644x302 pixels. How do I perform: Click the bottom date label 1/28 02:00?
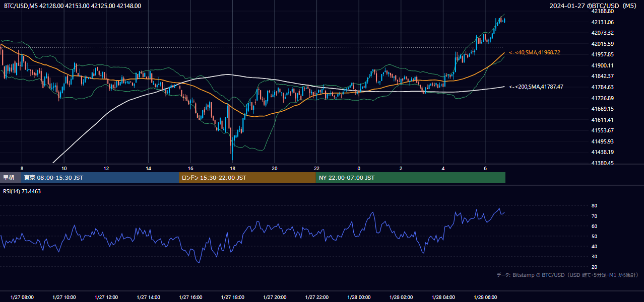pyautogui.click(x=401, y=297)
